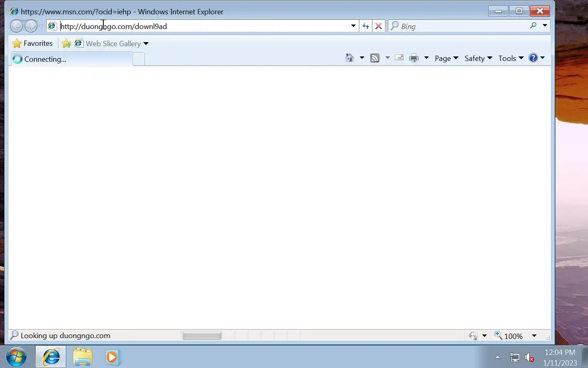Stop loading with the red X button

379,26
